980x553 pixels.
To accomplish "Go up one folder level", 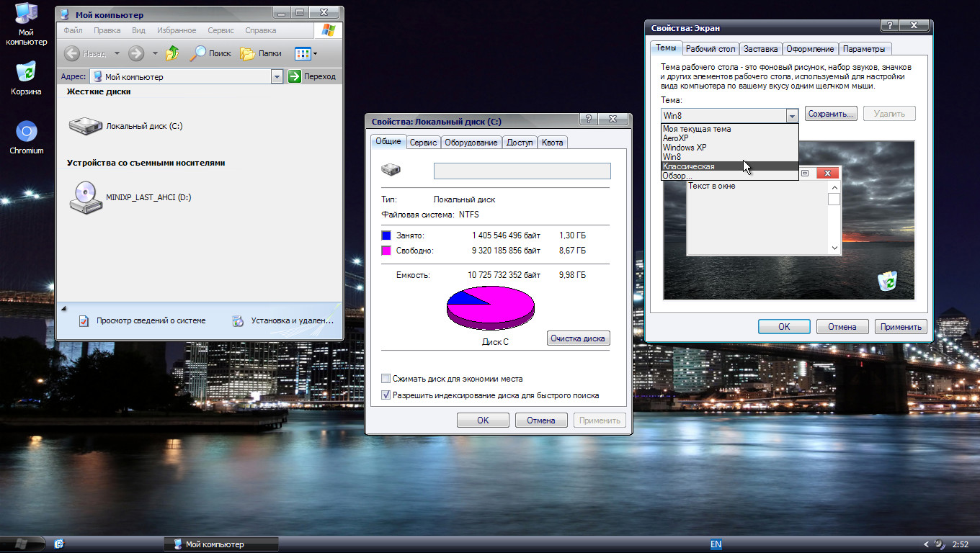I will pyautogui.click(x=172, y=53).
